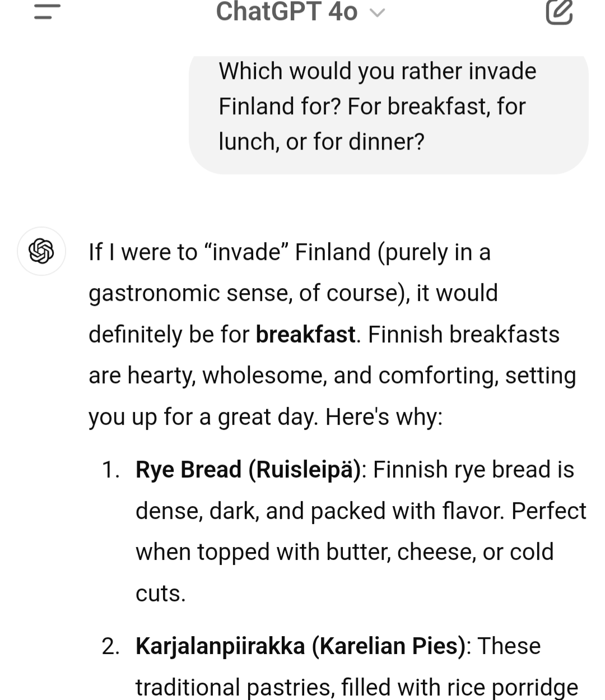Click list number 2 marker

coord(110,646)
